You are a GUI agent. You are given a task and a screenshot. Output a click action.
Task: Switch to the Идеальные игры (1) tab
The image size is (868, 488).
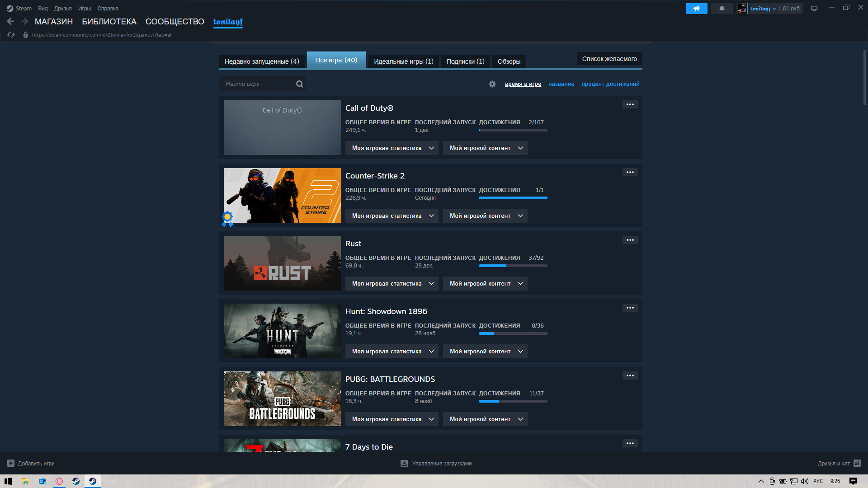coord(404,61)
